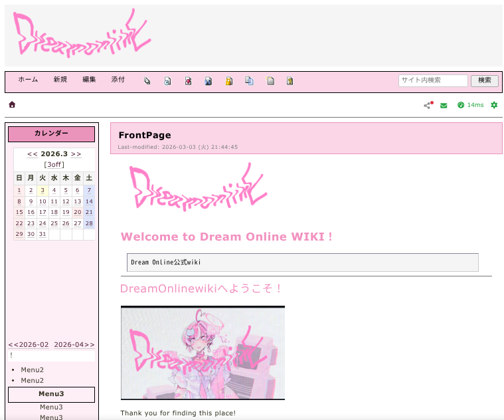The width and height of the screenshot is (504, 420).
Task: Click the clipboard icon in toolbar
Action: (290, 82)
